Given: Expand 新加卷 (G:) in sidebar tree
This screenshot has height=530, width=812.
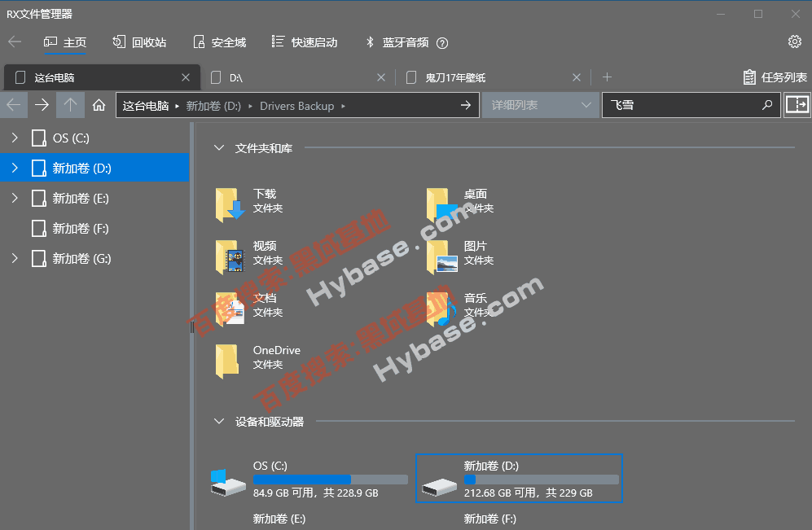Looking at the screenshot, I should click(x=15, y=258).
